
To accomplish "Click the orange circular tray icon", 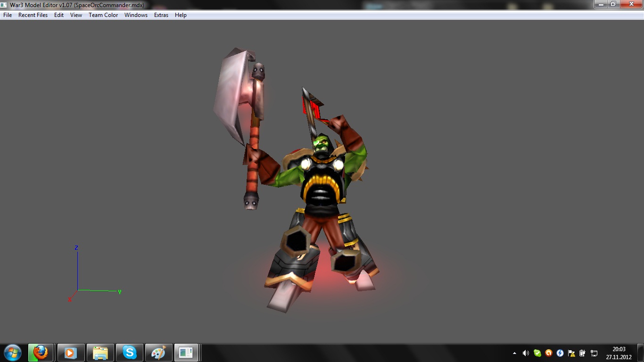I will (x=548, y=353).
